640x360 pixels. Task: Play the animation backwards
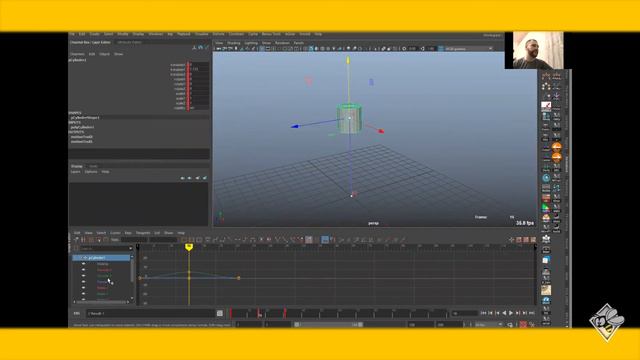504,313
